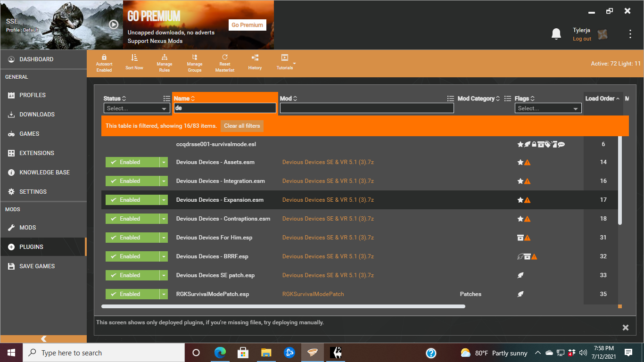Click the horizontal table scrollbar

[x=283, y=306]
